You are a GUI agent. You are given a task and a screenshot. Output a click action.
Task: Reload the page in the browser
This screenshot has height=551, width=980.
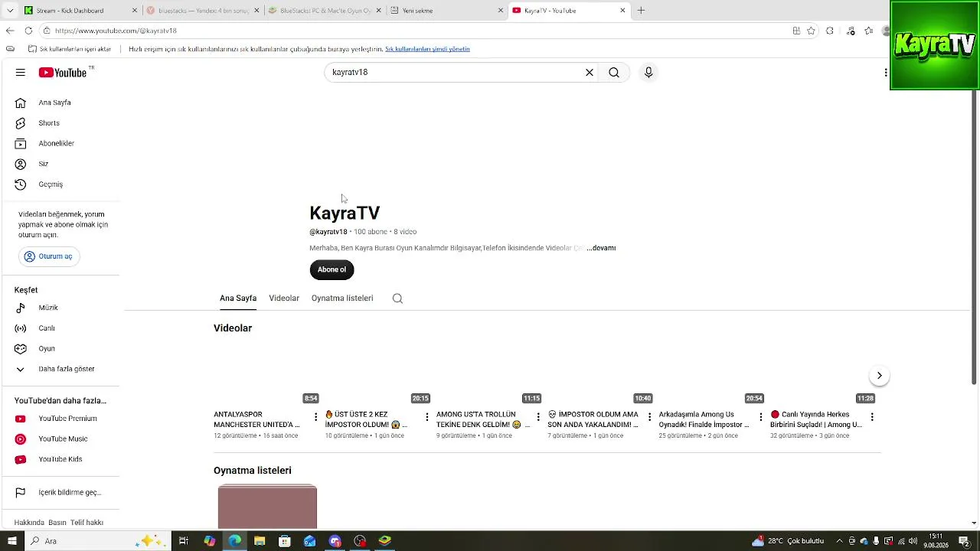point(28,31)
